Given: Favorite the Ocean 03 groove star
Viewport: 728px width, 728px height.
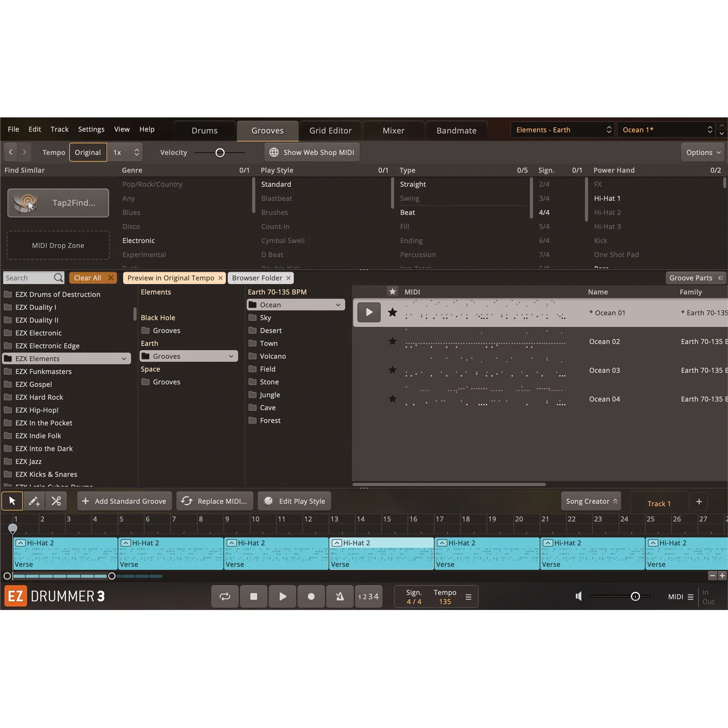Looking at the screenshot, I should [x=393, y=370].
